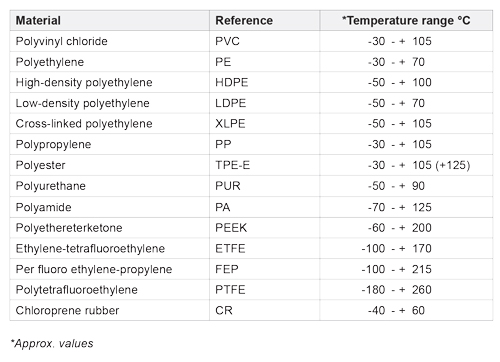
Task: Select the Polyetheretherketone material cell
Action: point(109,228)
